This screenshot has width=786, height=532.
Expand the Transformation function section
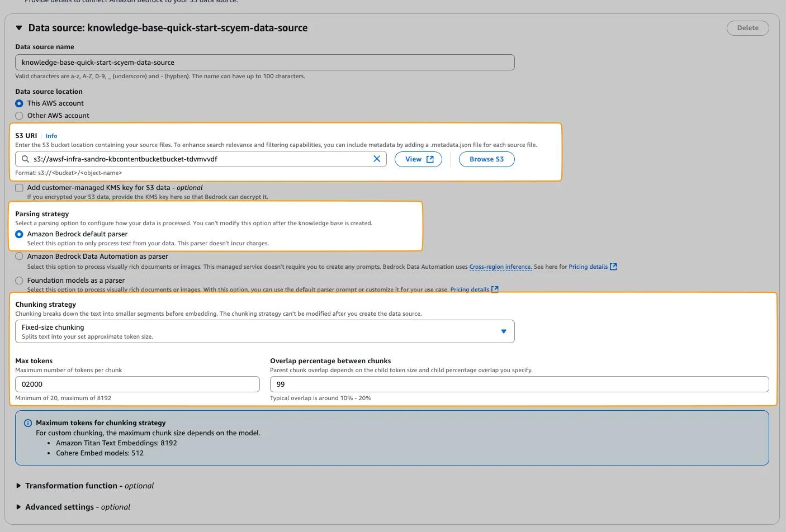click(19, 486)
